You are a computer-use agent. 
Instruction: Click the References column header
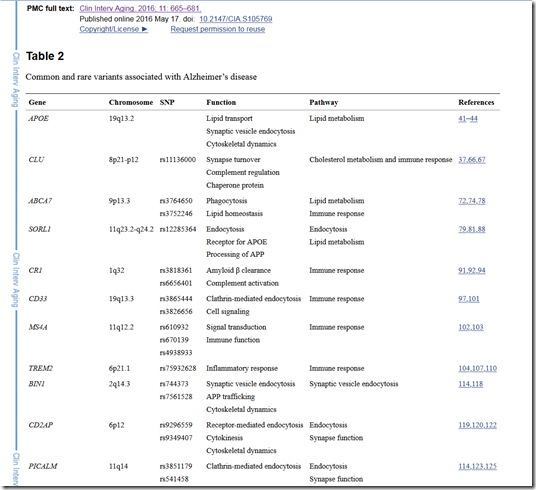tap(476, 102)
